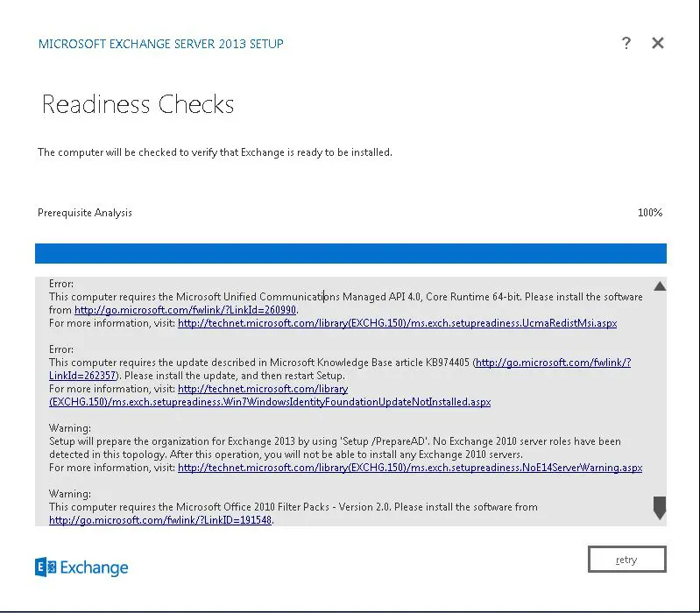Click the retry button
The image size is (700, 613).
(626, 559)
